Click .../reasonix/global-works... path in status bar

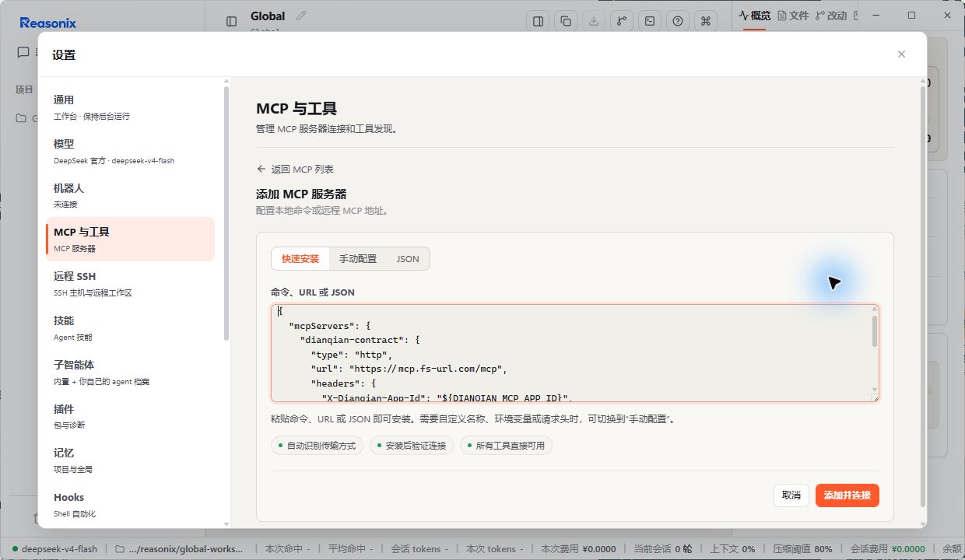(x=179, y=548)
